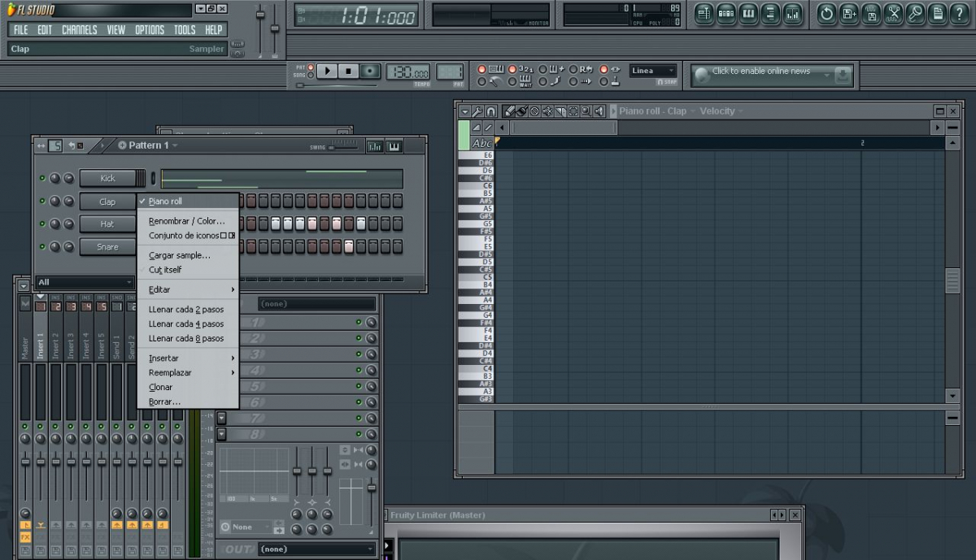
Task: Enable Song mode radio button
Action: [x=312, y=76]
